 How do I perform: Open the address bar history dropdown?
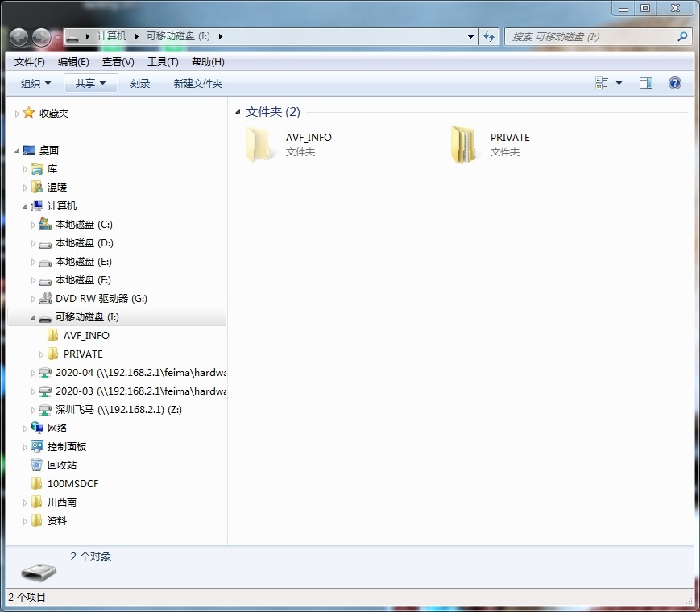tap(470, 36)
